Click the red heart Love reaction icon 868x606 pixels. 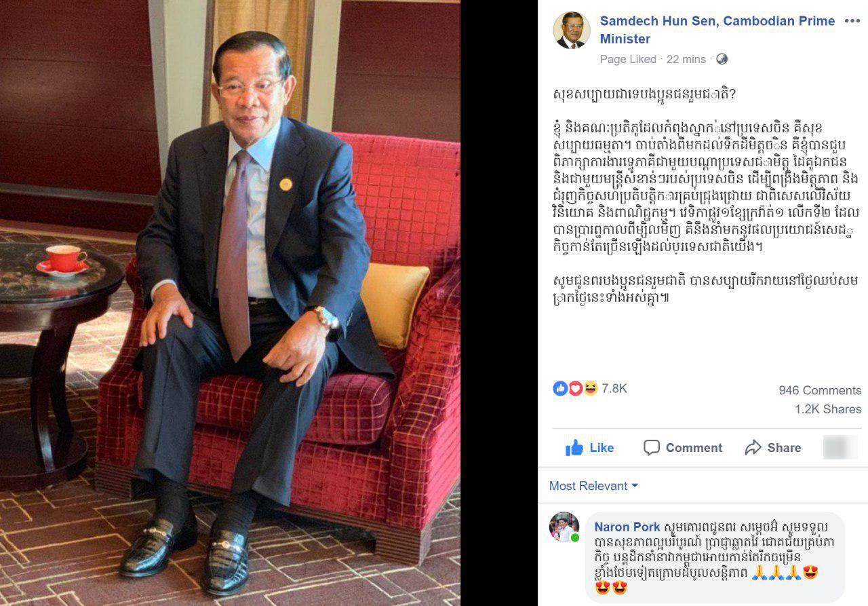575,388
